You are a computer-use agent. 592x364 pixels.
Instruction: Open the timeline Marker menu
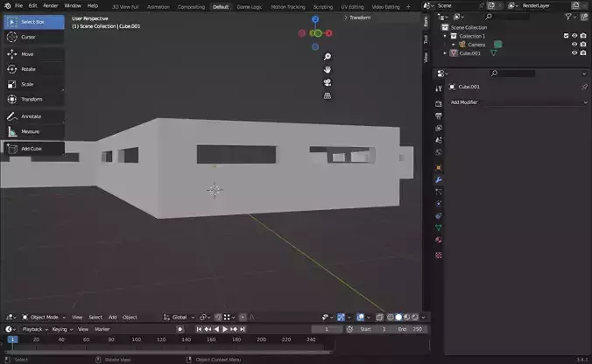(102, 329)
